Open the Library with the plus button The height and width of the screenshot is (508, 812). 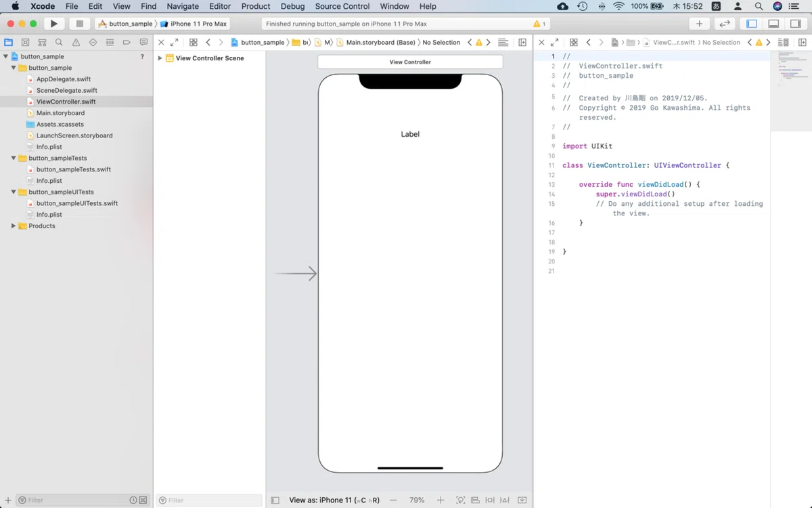point(699,24)
